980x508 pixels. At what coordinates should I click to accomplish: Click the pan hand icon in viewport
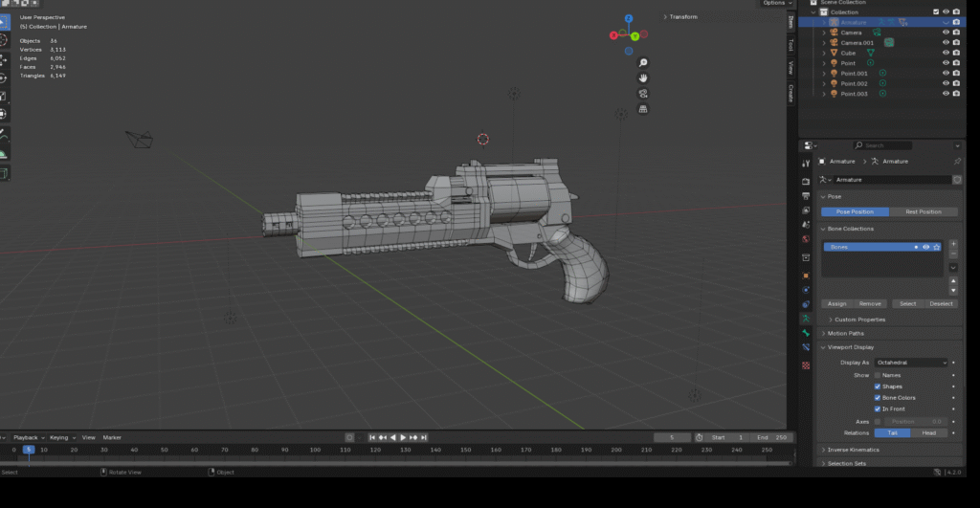click(644, 77)
